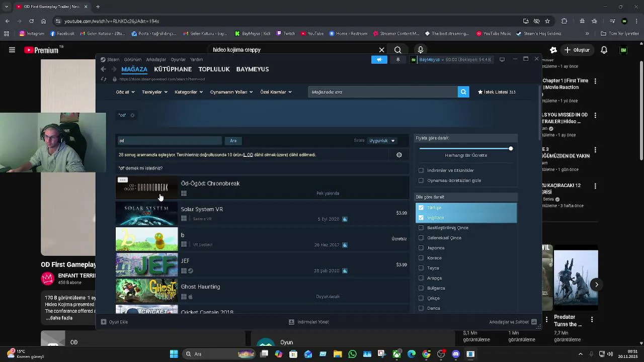Tick "İndirimler ve Etkinlikler" checkbox
This screenshot has height=362, width=644.
[421, 170]
